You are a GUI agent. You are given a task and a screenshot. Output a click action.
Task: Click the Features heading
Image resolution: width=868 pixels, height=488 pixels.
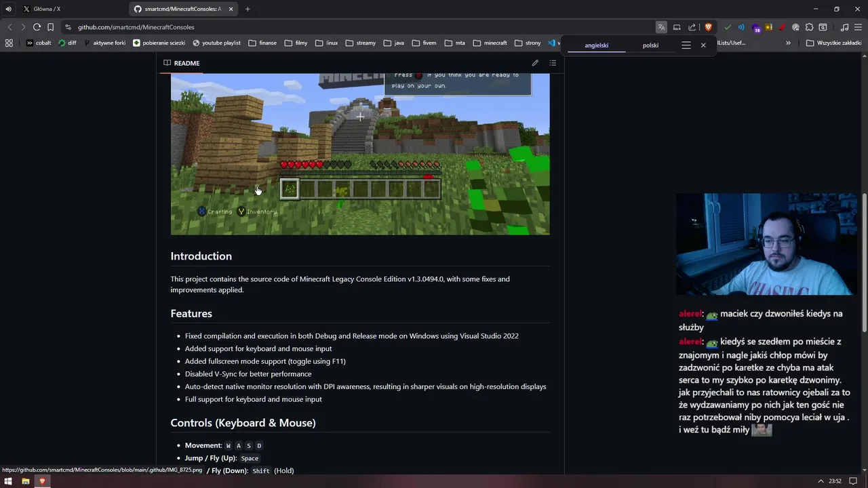(191, 314)
